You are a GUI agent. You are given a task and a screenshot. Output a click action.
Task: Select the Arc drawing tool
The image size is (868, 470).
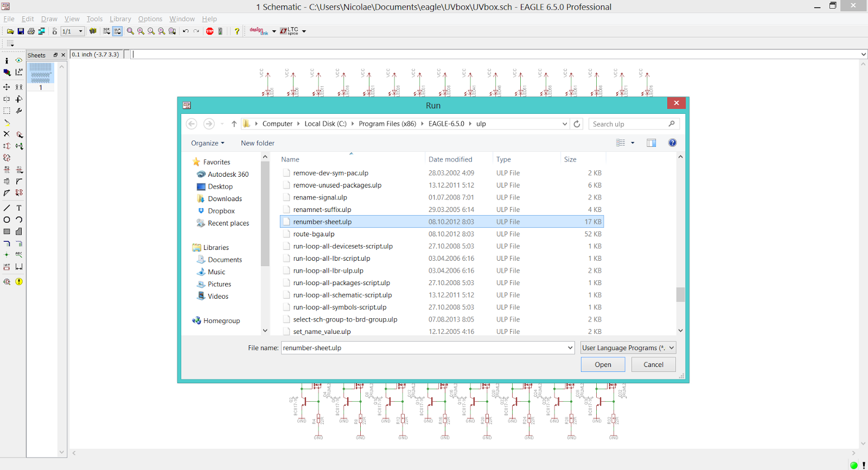click(x=19, y=220)
